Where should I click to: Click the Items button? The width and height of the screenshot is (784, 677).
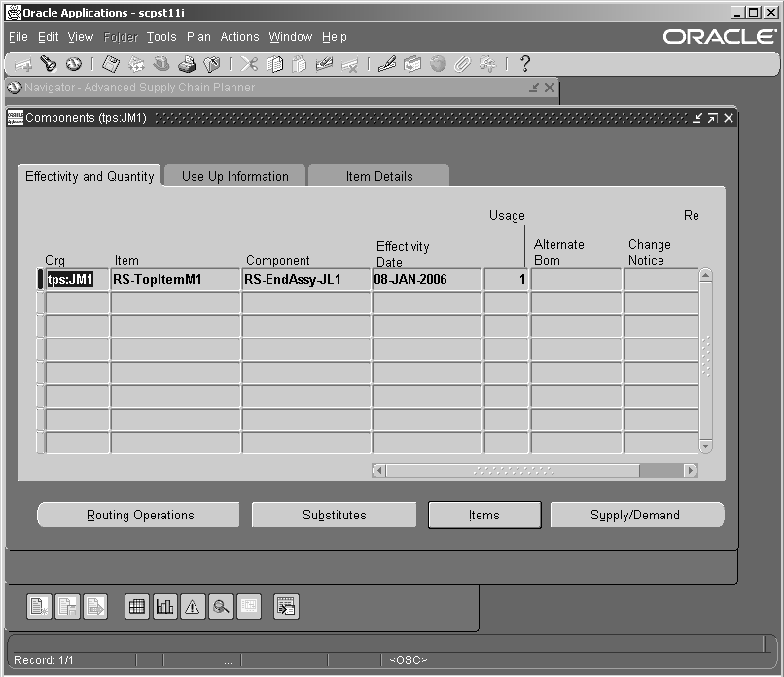[484, 515]
